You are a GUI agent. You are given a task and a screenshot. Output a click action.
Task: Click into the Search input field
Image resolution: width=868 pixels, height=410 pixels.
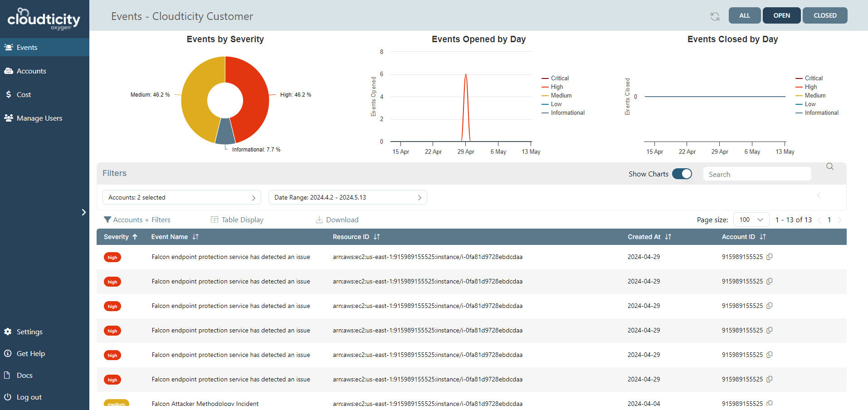[x=757, y=174]
